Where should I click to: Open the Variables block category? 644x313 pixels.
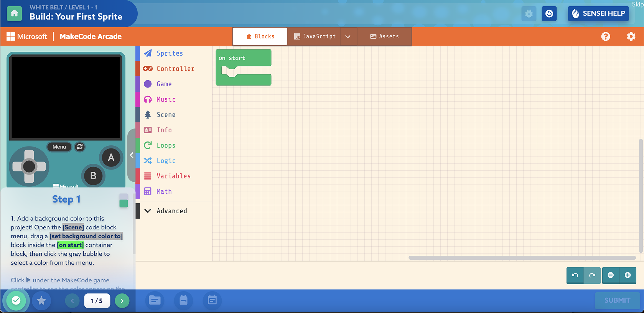pos(174,176)
